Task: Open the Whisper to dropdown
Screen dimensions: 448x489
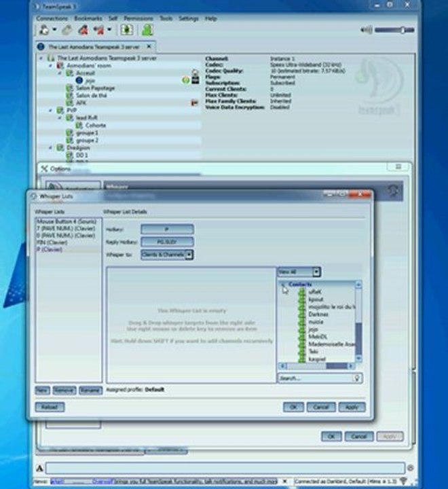Action: point(167,255)
